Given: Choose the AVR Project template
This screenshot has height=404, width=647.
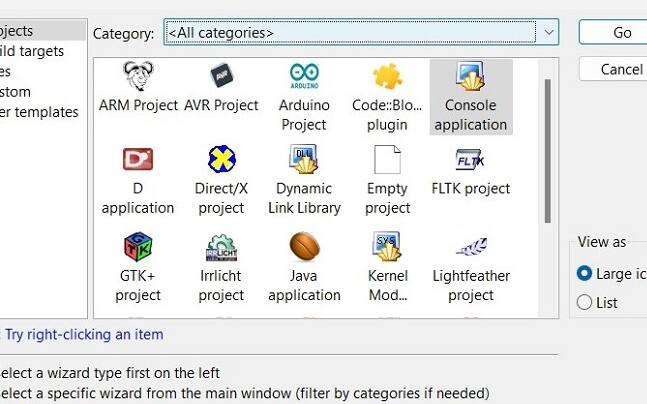Looking at the screenshot, I should coord(221,76).
